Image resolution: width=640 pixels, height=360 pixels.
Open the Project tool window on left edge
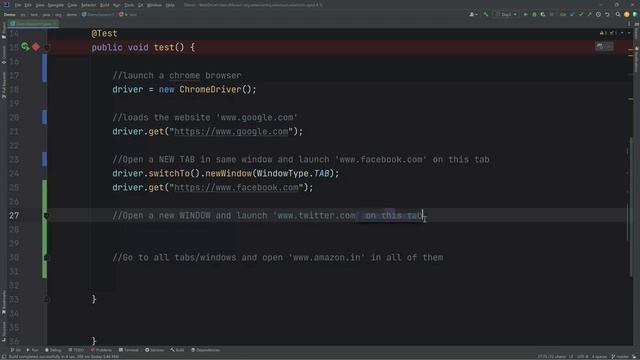coord(4,31)
